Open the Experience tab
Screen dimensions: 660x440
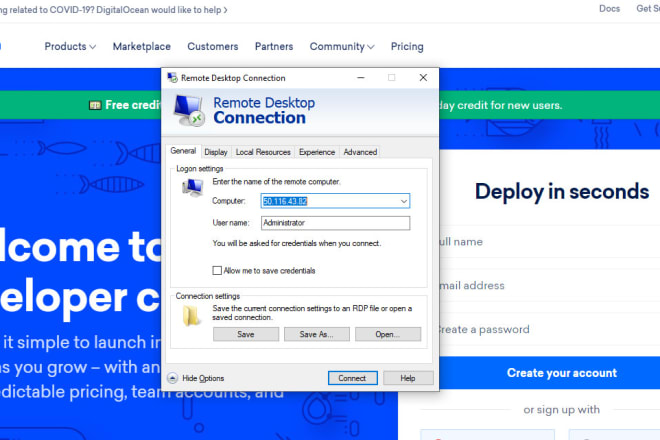(317, 152)
